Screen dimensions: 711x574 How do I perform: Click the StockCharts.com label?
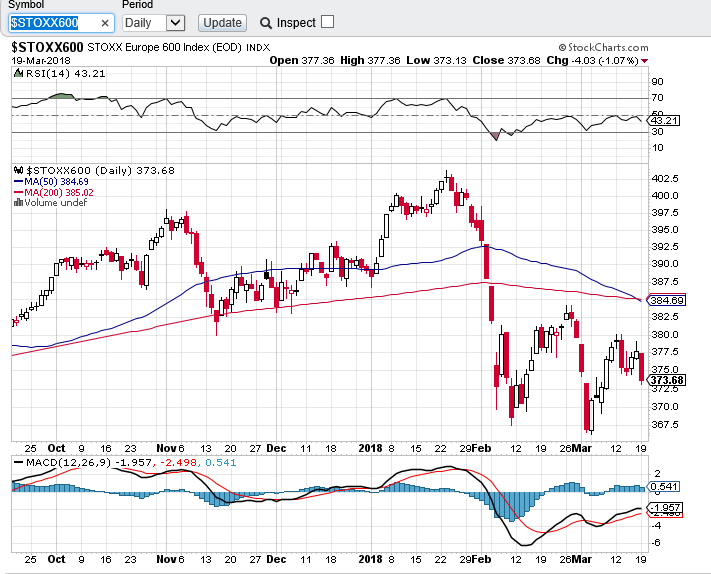click(x=603, y=47)
